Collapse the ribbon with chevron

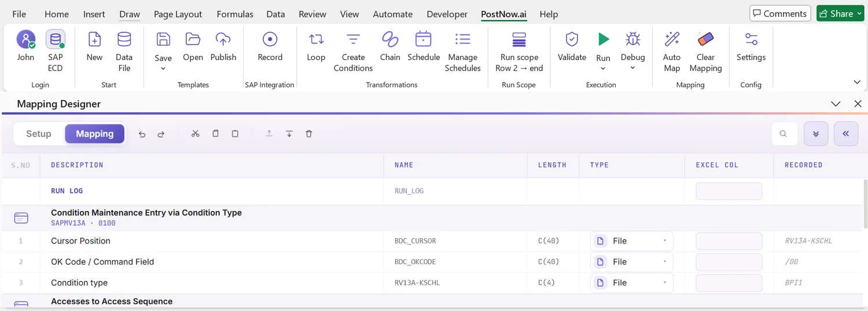[857, 82]
